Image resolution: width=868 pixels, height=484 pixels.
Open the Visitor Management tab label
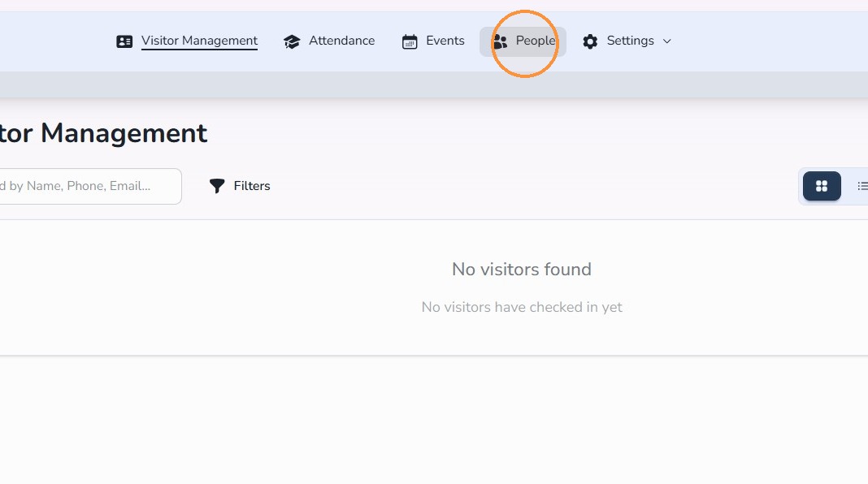[199, 41]
